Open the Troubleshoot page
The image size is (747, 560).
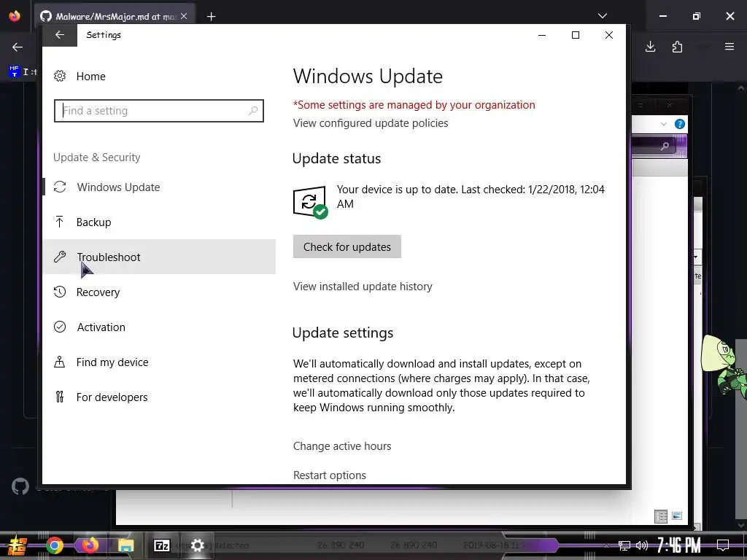(x=159, y=257)
